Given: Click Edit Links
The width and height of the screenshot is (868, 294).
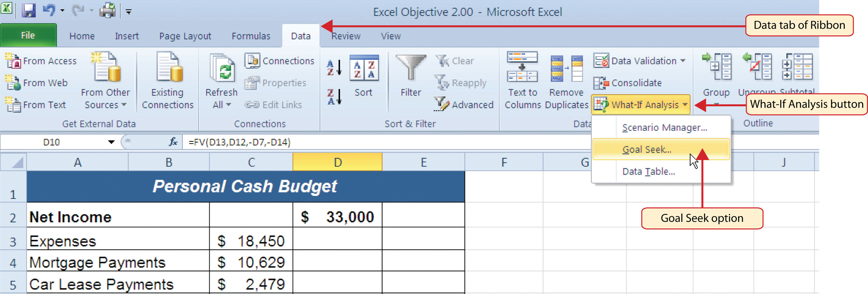Looking at the screenshot, I should tap(273, 105).
